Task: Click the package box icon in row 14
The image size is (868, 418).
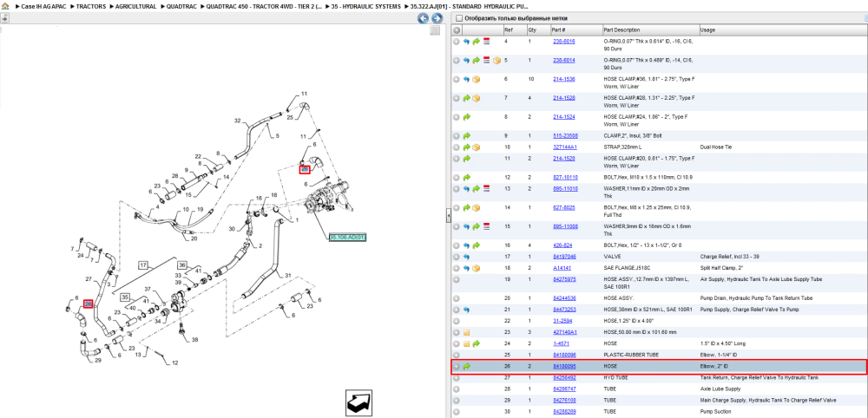Action: click(476, 208)
